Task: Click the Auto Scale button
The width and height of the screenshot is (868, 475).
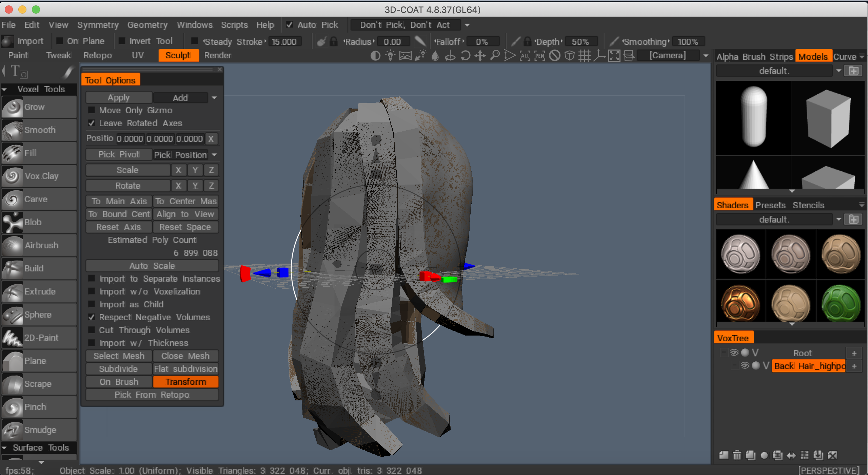Action: coord(152,266)
